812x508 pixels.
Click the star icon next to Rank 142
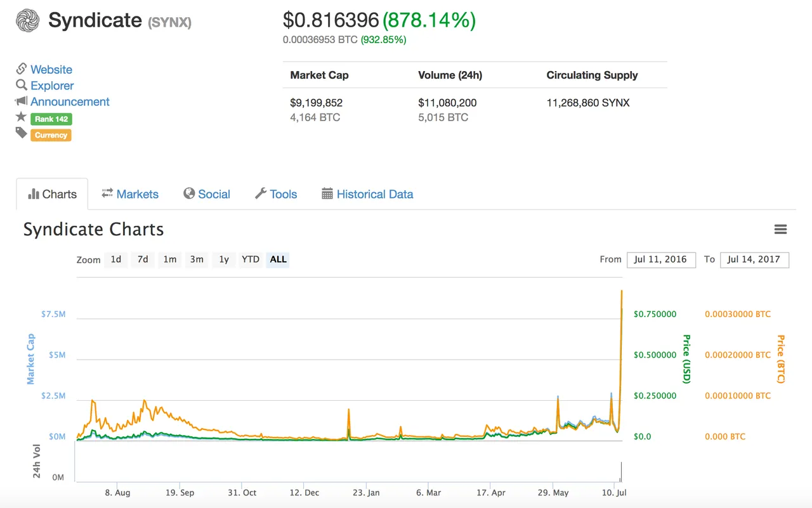click(x=21, y=117)
